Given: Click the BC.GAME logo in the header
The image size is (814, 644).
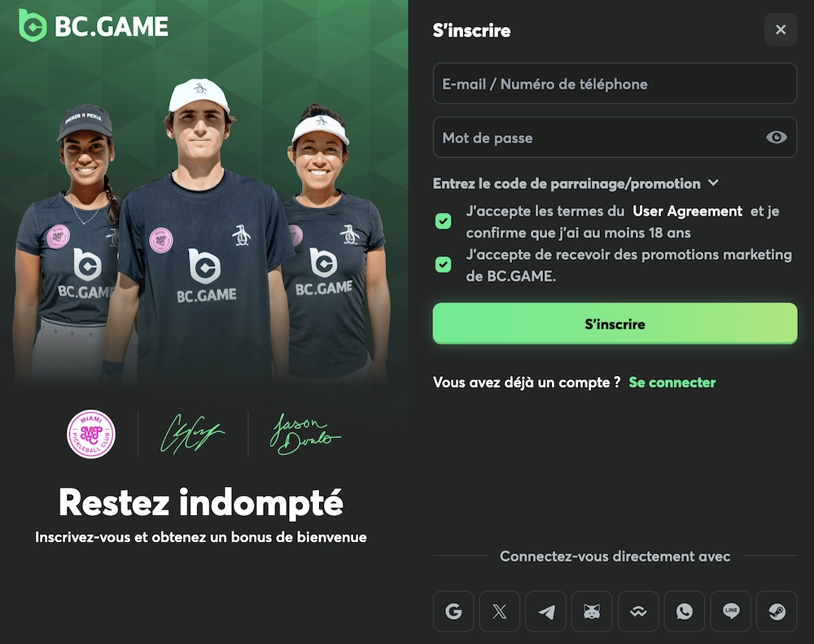Looking at the screenshot, I should (94, 25).
